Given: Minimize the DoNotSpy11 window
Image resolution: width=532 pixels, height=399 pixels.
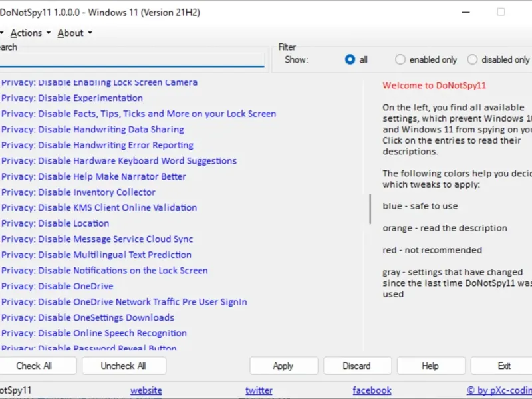Looking at the screenshot, I should (466, 12).
